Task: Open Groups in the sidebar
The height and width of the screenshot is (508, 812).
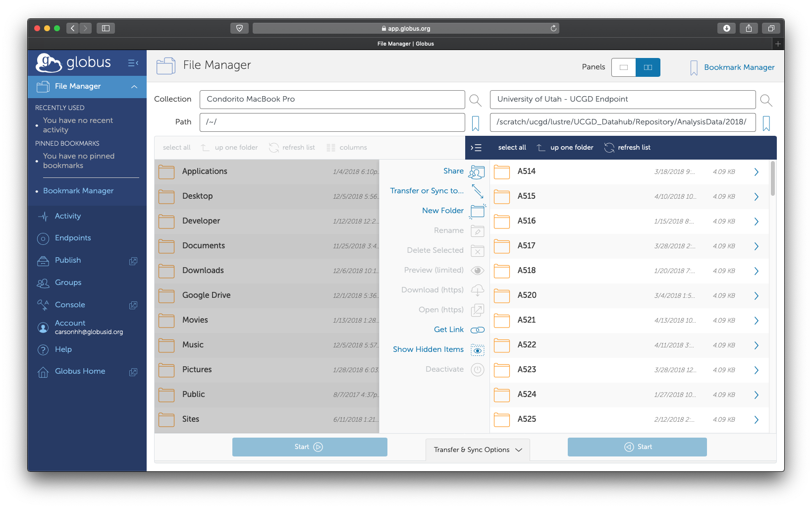Action: tap(68, 282)
